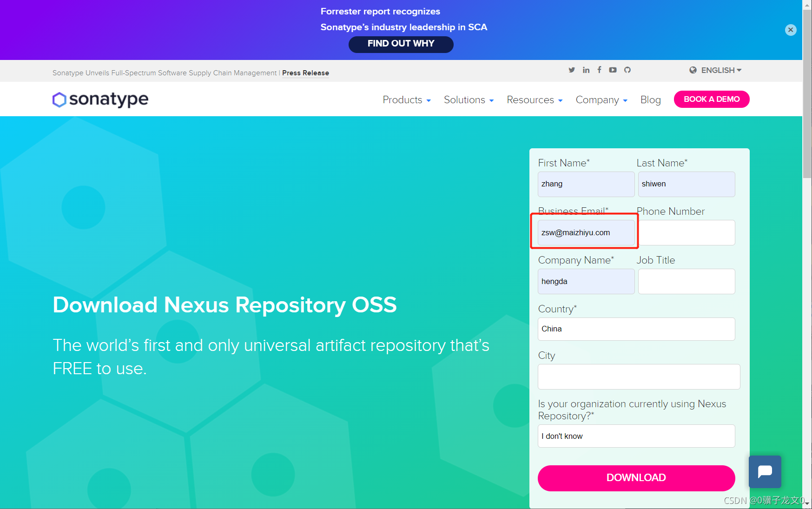Focus the City field
The height and width of the screenshot is (509, 812).
point(639,377)
